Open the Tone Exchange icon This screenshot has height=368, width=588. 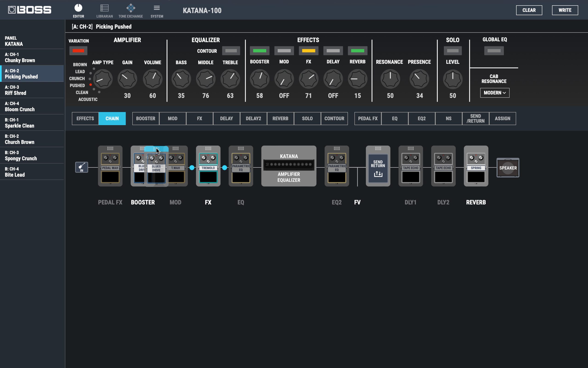(131, 11)
